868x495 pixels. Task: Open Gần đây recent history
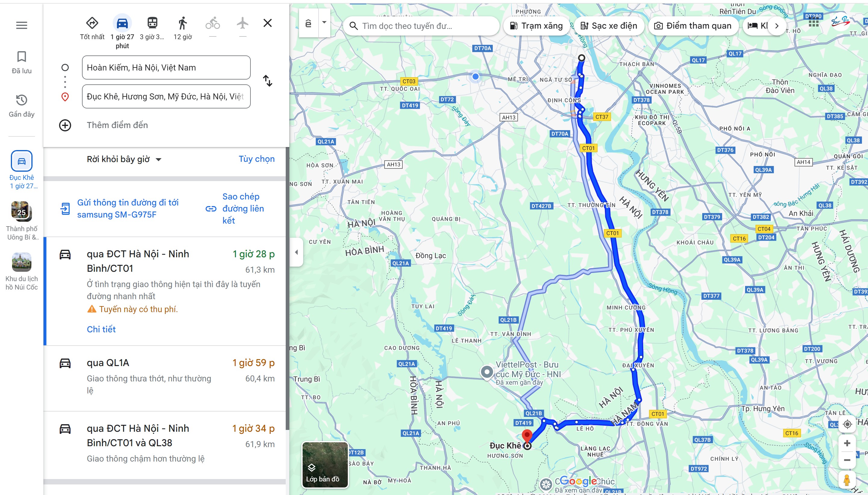click(x=21, y=106)
